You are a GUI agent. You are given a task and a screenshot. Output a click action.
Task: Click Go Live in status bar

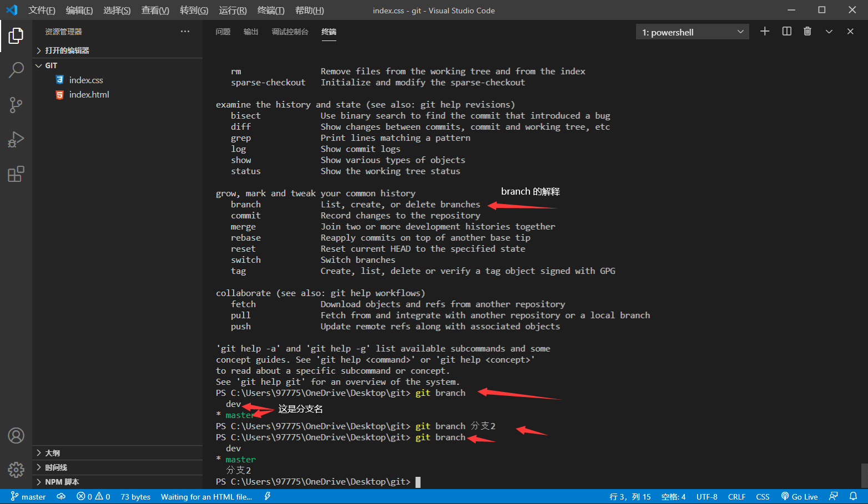(800, 497)
